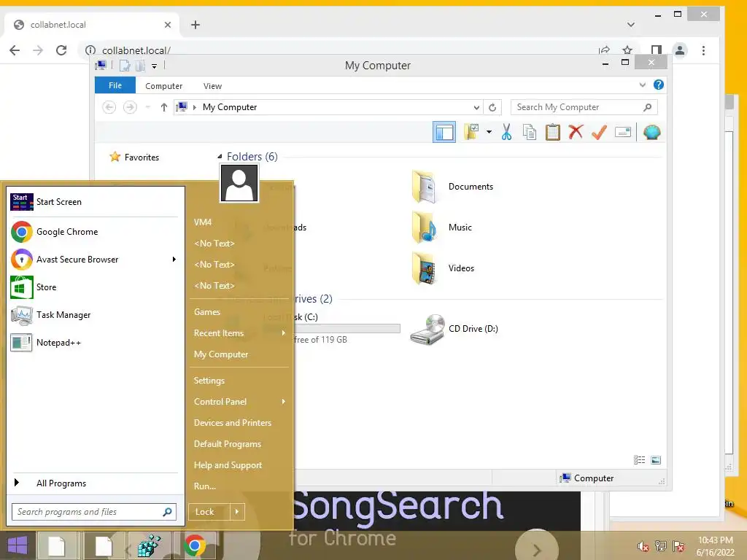Toggle navigation pane in Explorer toolbar
Screen dimensions: 747x560
(444, 133)
